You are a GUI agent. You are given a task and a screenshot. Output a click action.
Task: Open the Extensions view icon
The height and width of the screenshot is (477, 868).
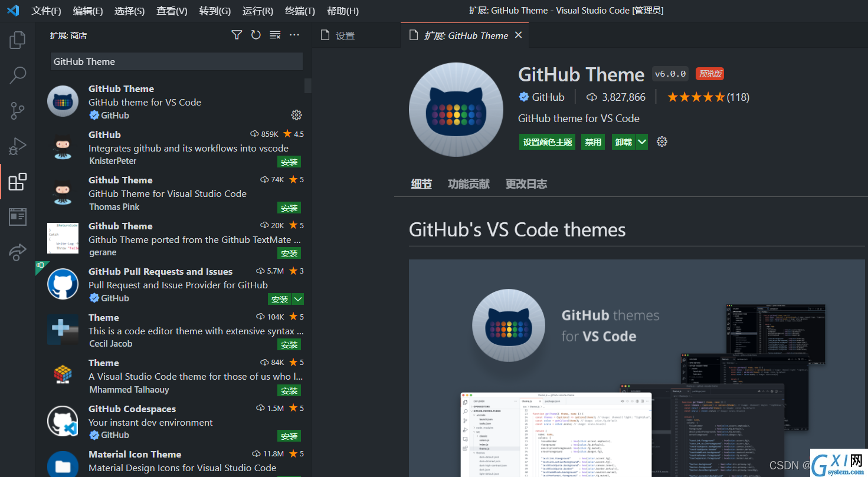(18, 182)
